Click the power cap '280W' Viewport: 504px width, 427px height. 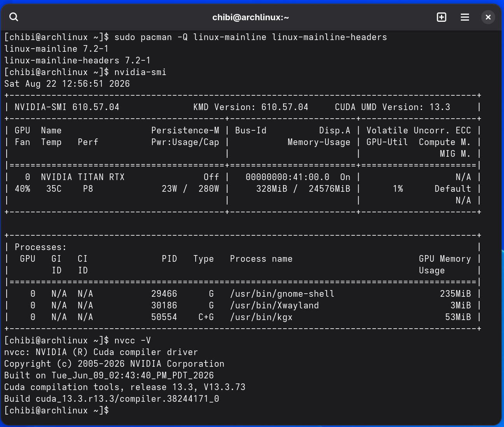(209, 189)
